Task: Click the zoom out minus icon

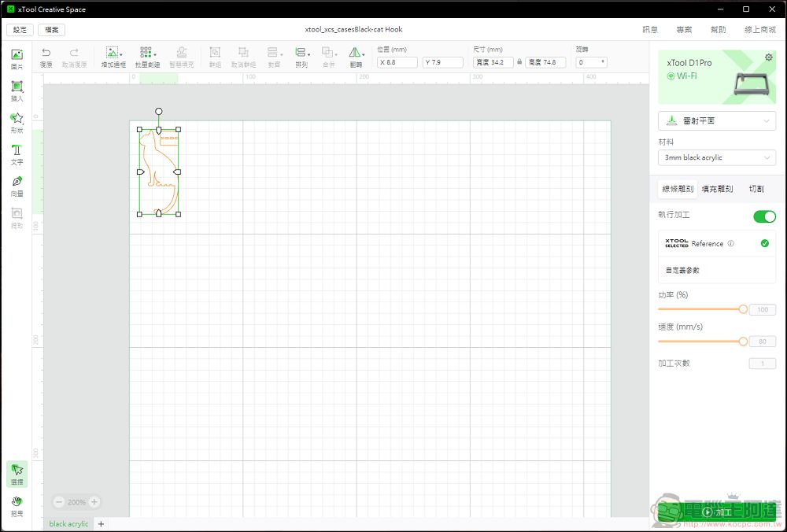Action: click(x=59, y=502)
